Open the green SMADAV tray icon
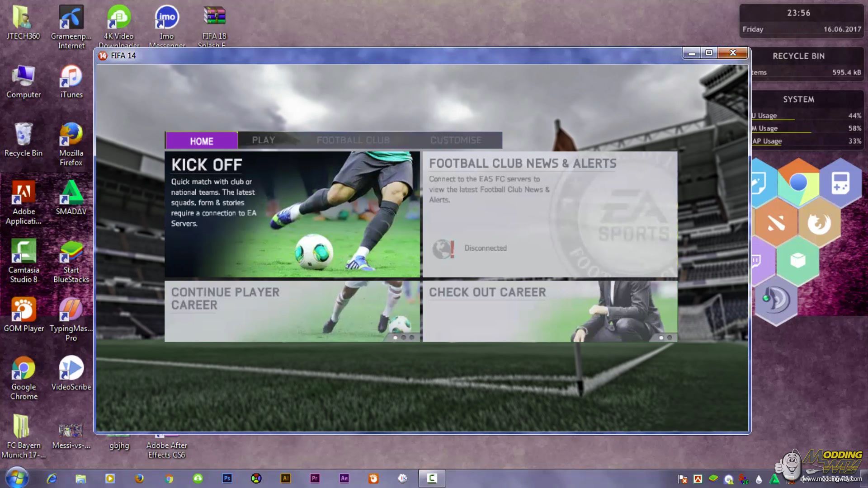This screenshot has width=868, height=488. pyautogui.click(x=774, y=479)
